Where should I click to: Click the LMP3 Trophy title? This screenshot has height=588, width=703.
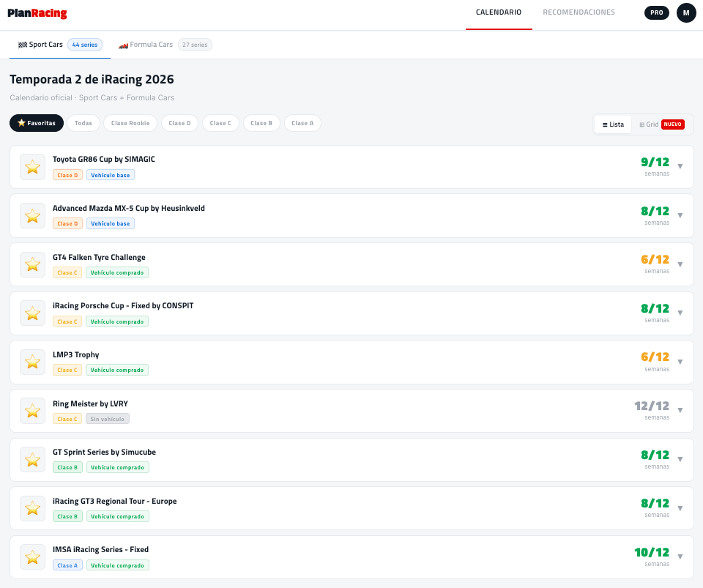[x=75, y=354]
